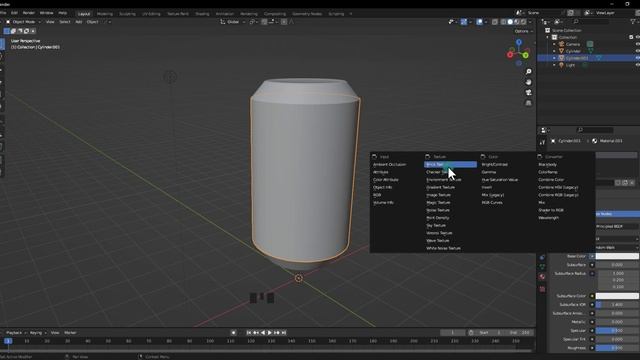Viewport: 640px width, 360px height.
Task: Click the green Y axis on navigation gizmo
Action: coord(526,55)
